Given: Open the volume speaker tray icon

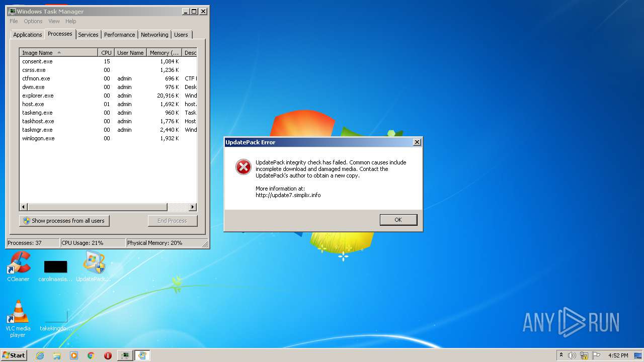Looking at the screenshot, I should [x=572, y=355].
